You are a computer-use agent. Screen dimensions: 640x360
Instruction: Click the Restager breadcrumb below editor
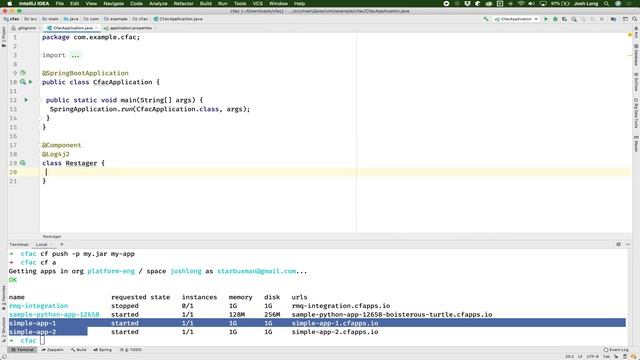click(52, 237)
